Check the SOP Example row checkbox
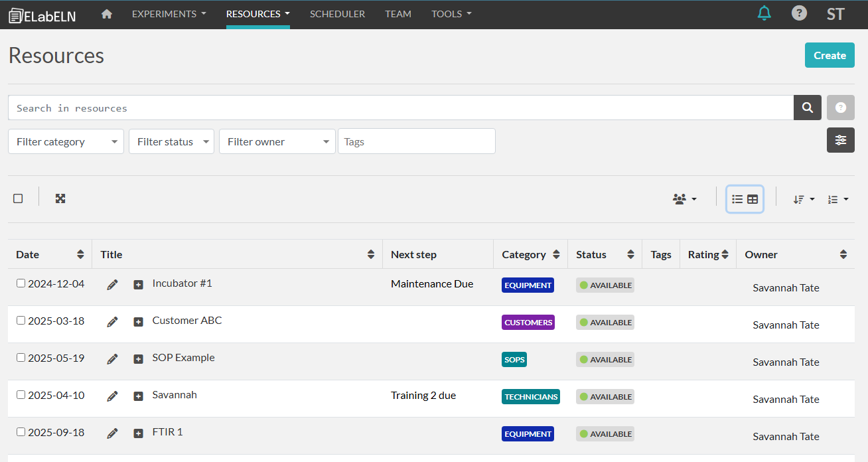The image size is (868, 462). pyautogui.click(x=21, y=358)
